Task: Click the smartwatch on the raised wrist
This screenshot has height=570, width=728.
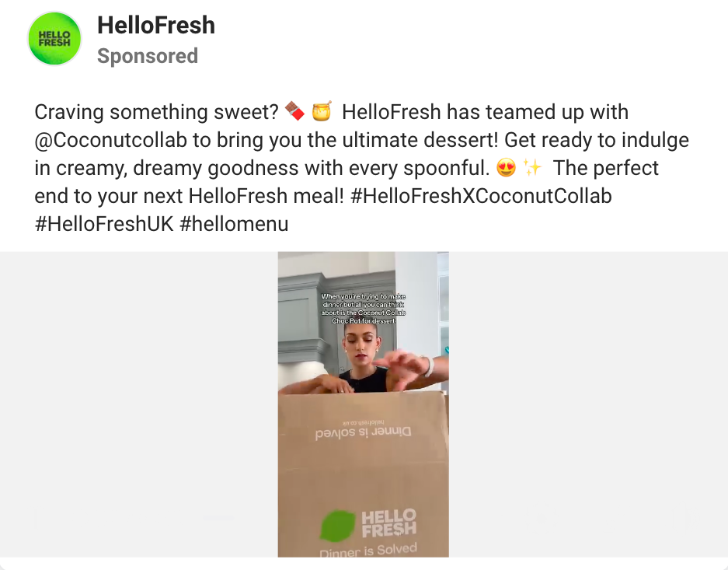Action: point(427,365)
